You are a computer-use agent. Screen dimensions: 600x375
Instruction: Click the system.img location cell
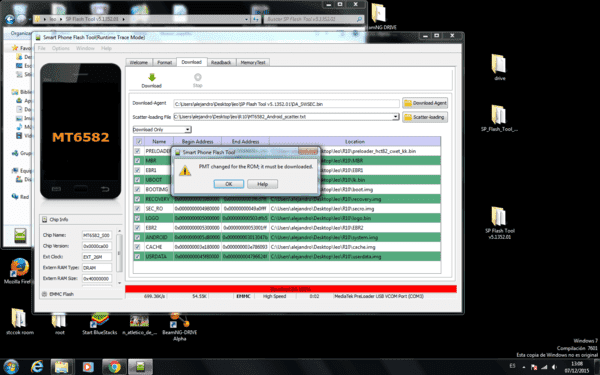point(355,237)
